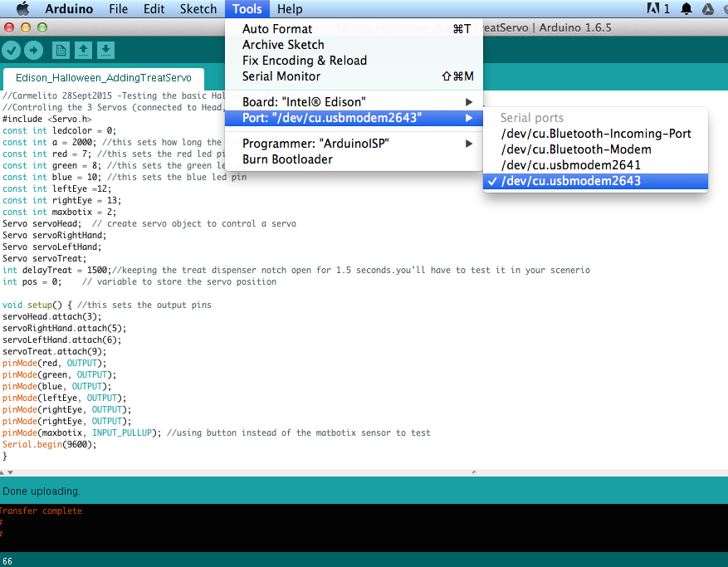
Task: Click the Verify checkmark toolbar button
Action: click(x=11, y=50)
